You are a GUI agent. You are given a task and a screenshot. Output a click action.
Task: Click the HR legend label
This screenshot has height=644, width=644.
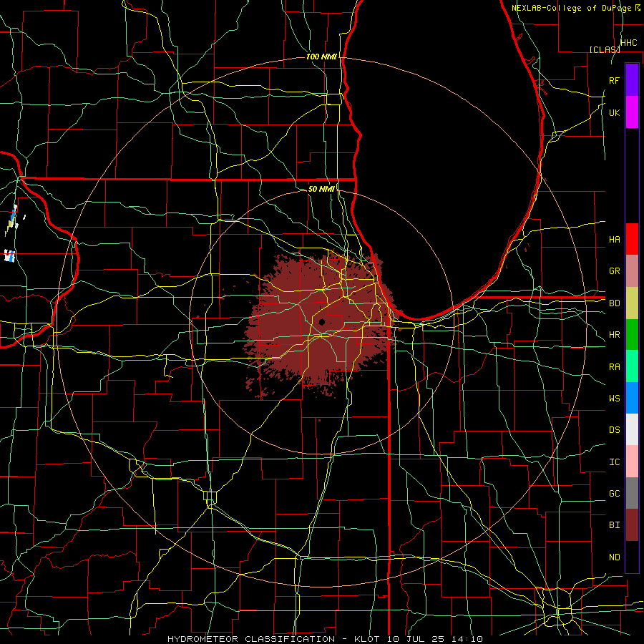614,335
